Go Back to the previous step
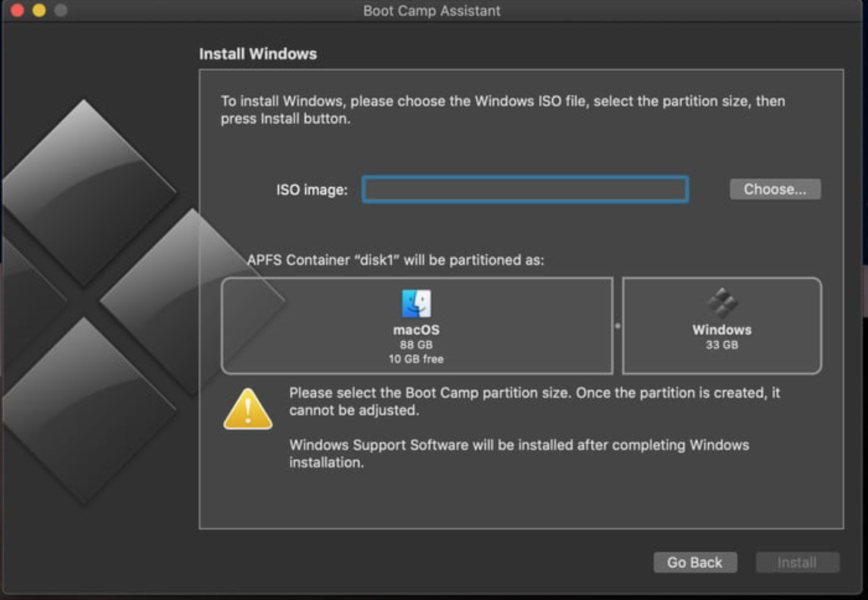868x600 pixels. click(694, 563)
